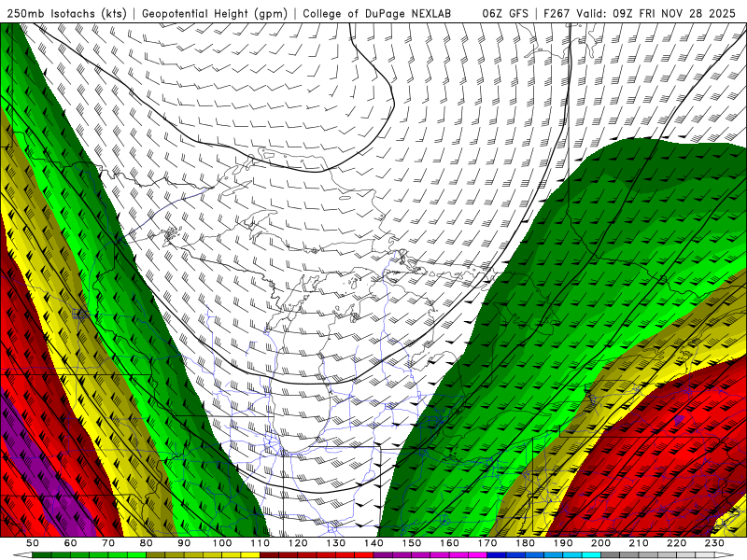The width and height of the screenshot is (747, 560).
Task: Click the '130' color bar label
Action: click(x=336, y=543)
